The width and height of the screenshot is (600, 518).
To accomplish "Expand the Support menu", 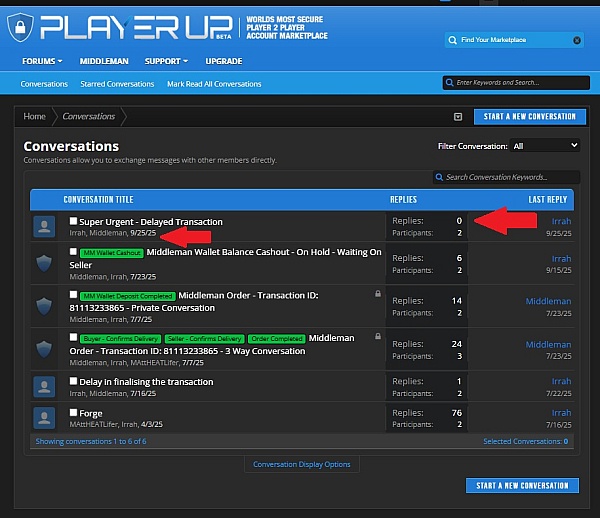I will coord(166,61).
